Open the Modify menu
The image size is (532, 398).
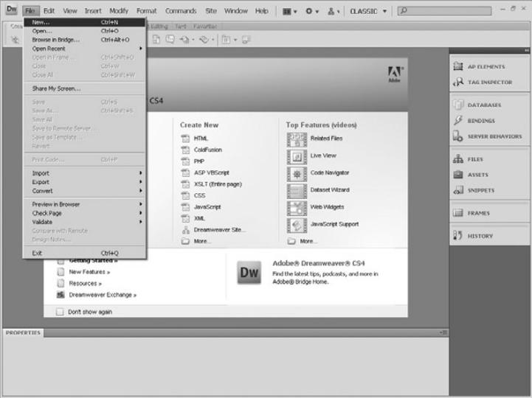pyautogui.click(x=119, y=11)
